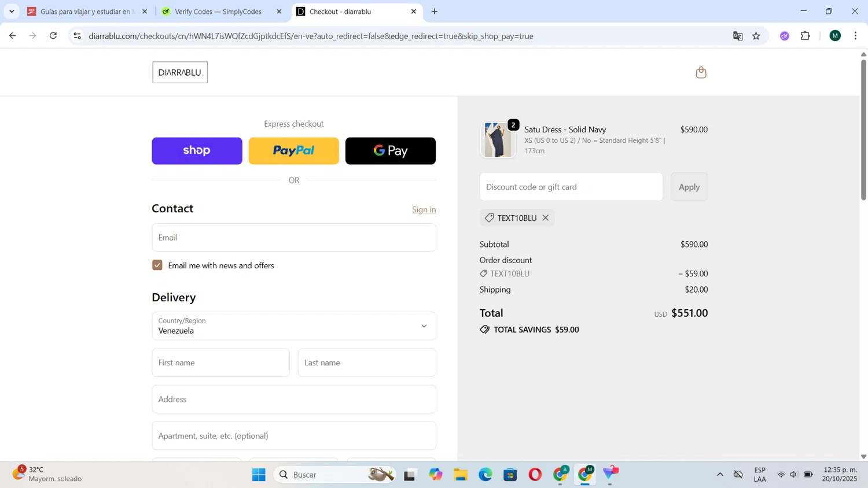Open the Chrome extensions puzzle icon
The width and height of the screenshot is (868, 488).
tap(806, 36)
